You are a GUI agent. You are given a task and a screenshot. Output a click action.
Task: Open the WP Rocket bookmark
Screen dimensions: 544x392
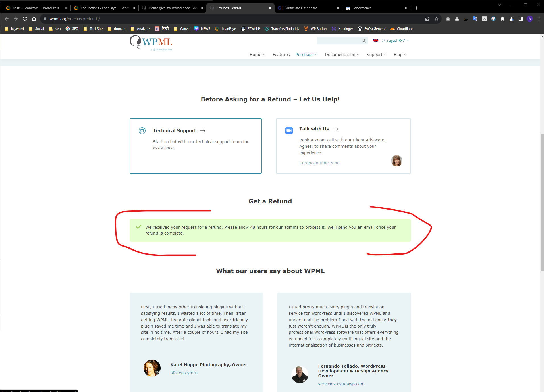pos(315,29)
